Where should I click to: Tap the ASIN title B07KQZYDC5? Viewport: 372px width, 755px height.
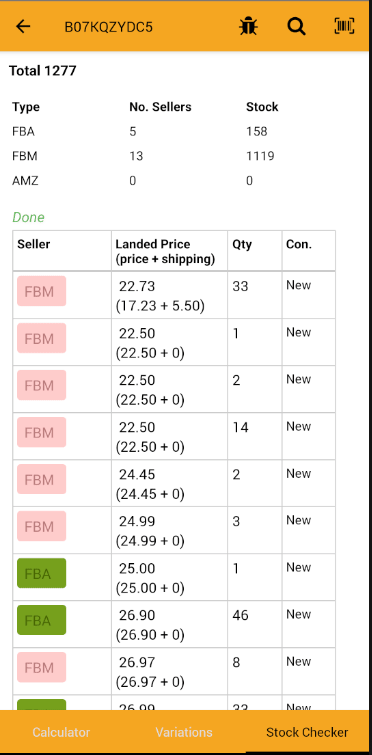coord(109,27)
